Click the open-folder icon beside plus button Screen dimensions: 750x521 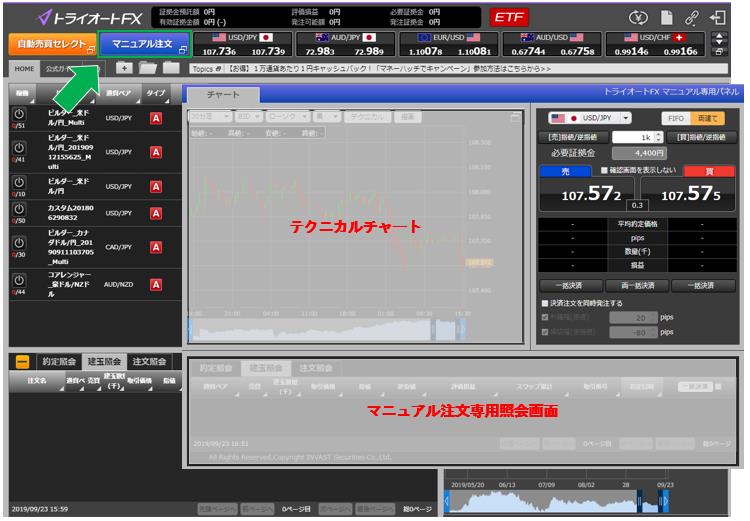click(x=148, y=68)
